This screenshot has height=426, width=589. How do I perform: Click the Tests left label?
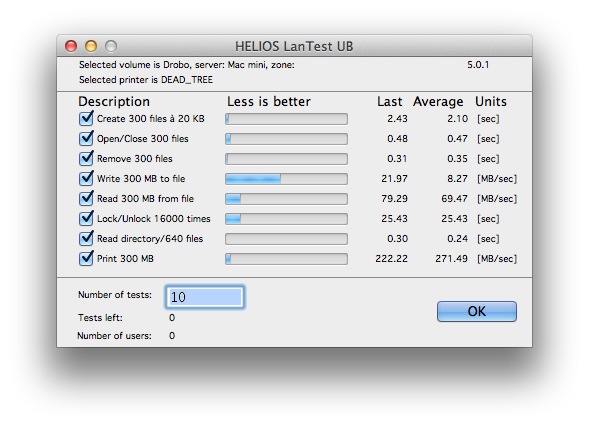pos(100,318)
